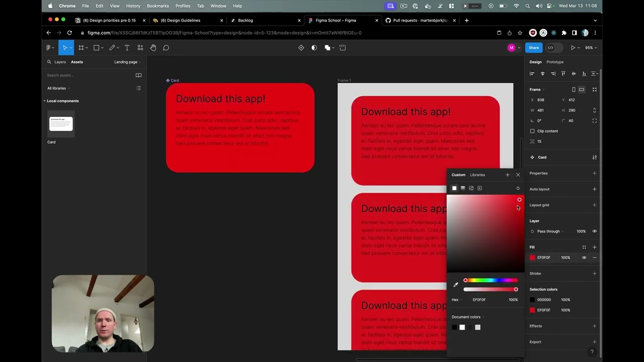Open the Landing page dropdown
Screen dimensions: 644x362
[127, 62]
